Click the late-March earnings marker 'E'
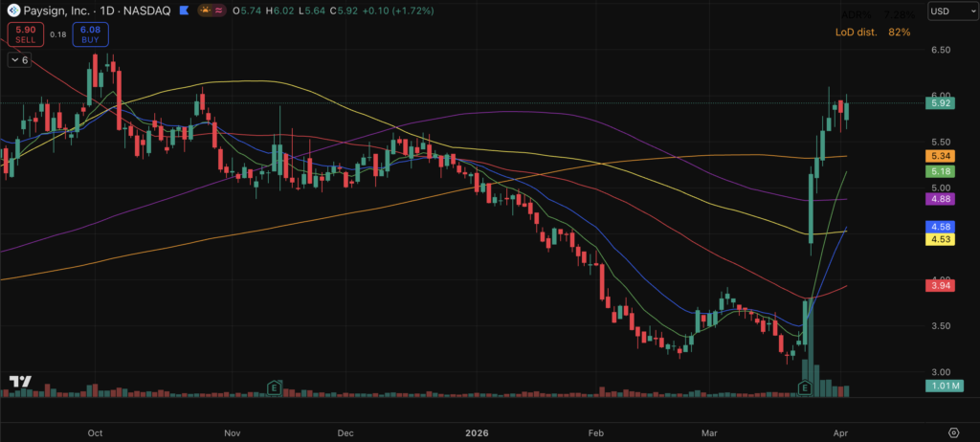980x442 pixels. tap(805, 387)
